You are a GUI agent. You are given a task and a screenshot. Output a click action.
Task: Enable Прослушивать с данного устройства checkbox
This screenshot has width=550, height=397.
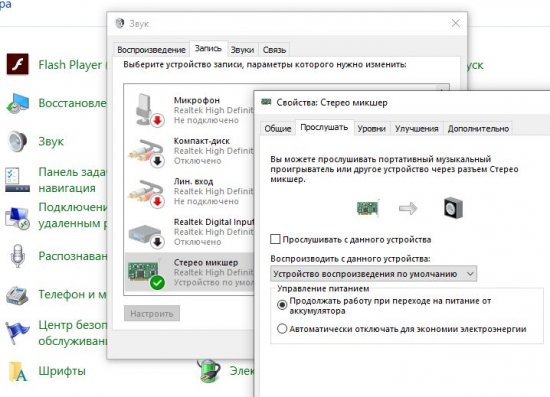click(275, 239)
